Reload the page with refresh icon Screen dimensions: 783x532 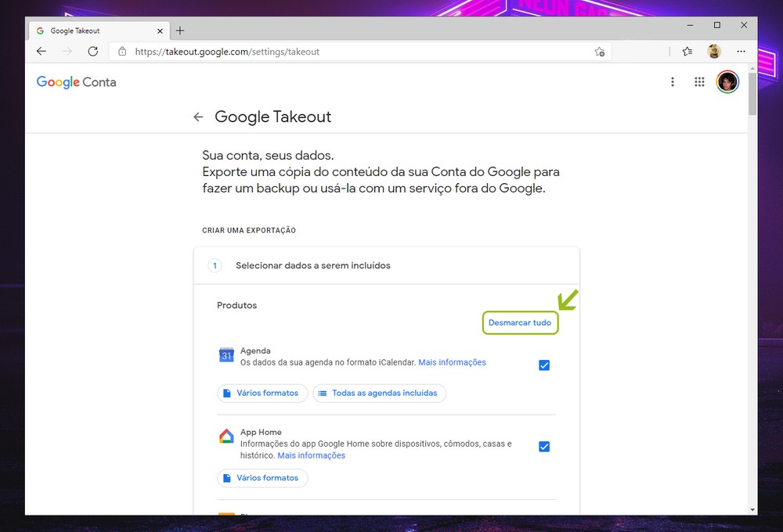[92, 52]
